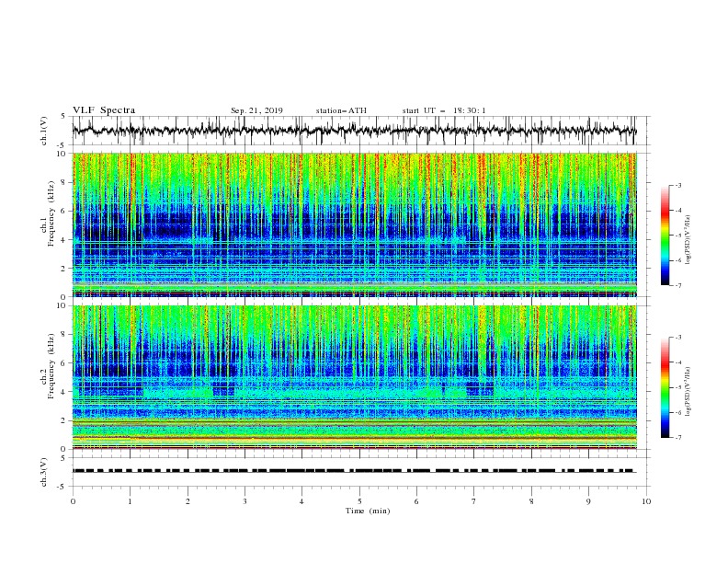Click the 'station=ATH' label

tap(341, 110)
